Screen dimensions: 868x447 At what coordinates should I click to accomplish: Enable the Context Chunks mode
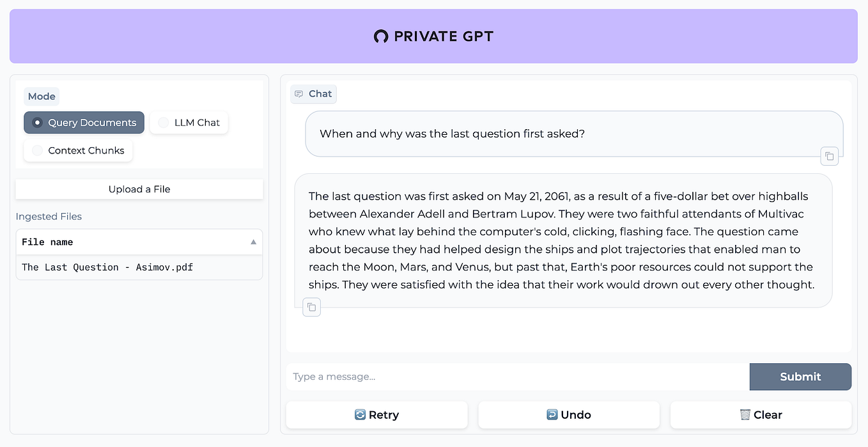[x=78, y=150]
